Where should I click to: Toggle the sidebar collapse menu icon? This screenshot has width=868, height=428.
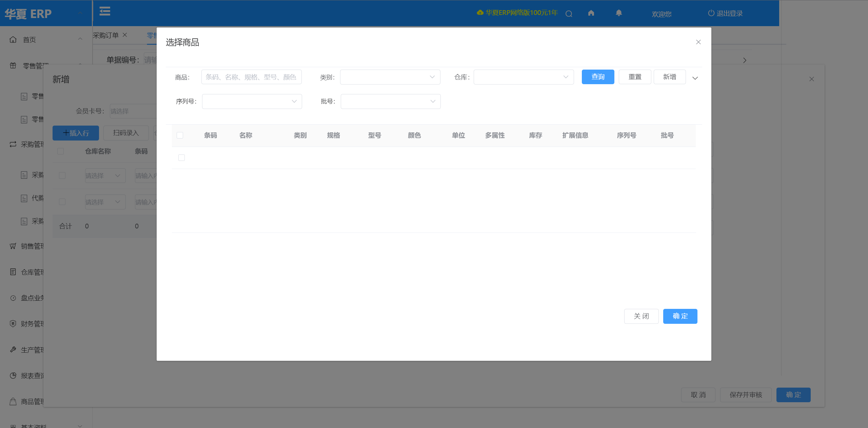click(105, 12)
